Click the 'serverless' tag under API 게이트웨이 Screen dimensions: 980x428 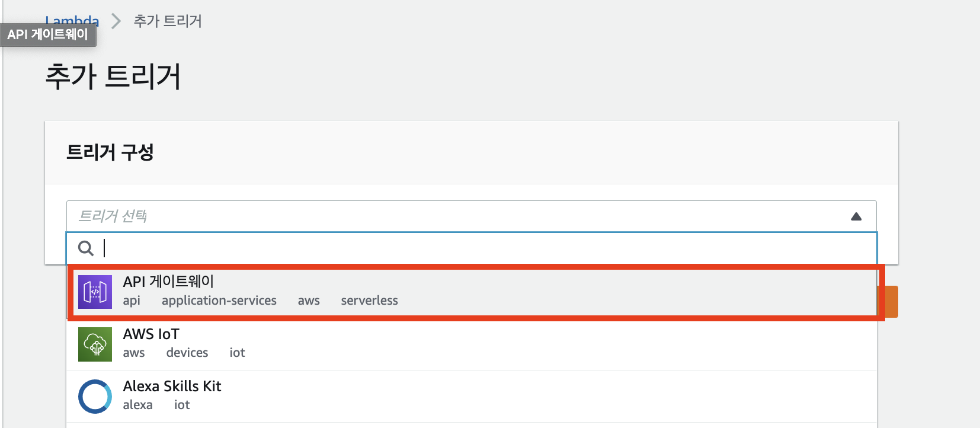(370, 301)
